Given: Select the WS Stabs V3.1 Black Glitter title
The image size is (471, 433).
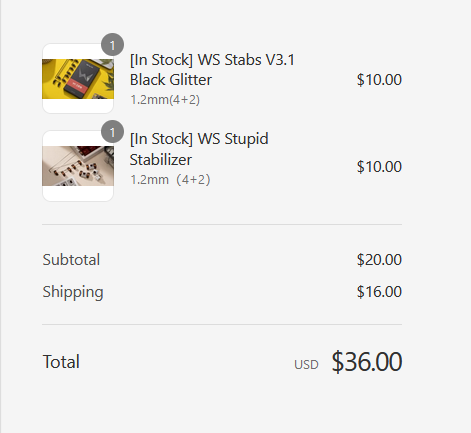Looking at the screenshot, I should point(212,70).
